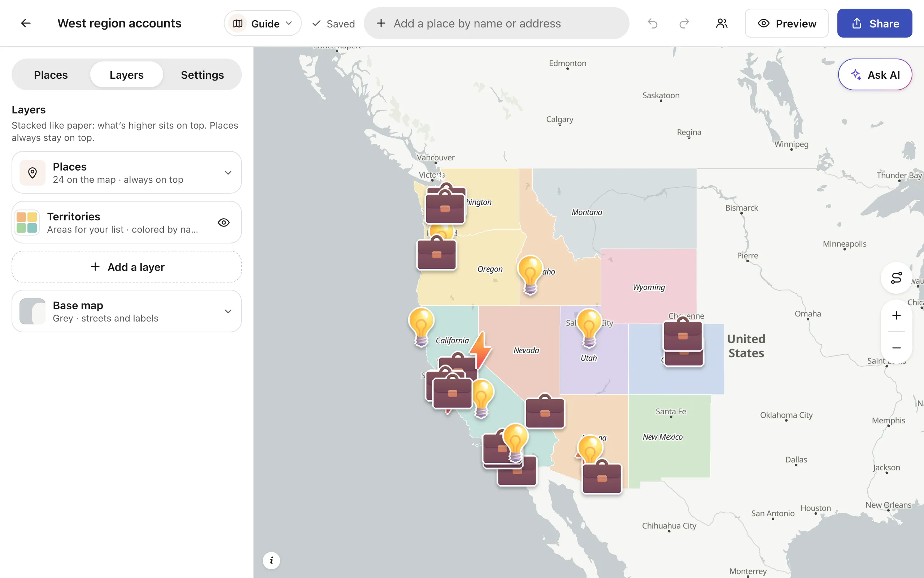
Task: Zoom in on the map
Action: (896, 315)
